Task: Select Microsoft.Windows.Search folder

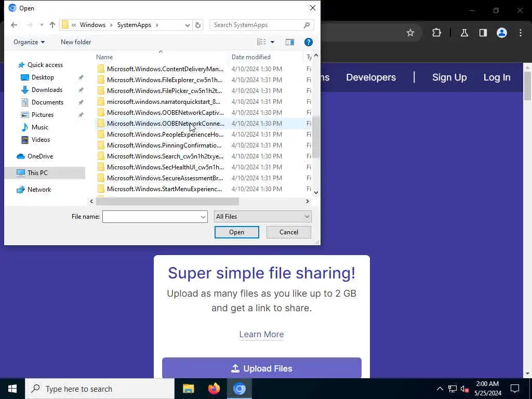Action: pos(165,156)
